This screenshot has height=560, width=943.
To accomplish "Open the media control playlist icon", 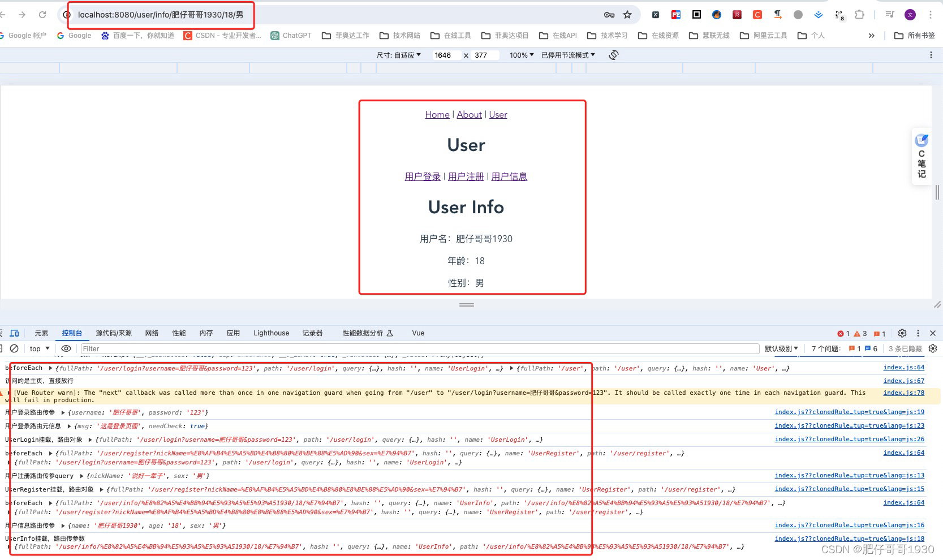I will [x=890, y=15].
